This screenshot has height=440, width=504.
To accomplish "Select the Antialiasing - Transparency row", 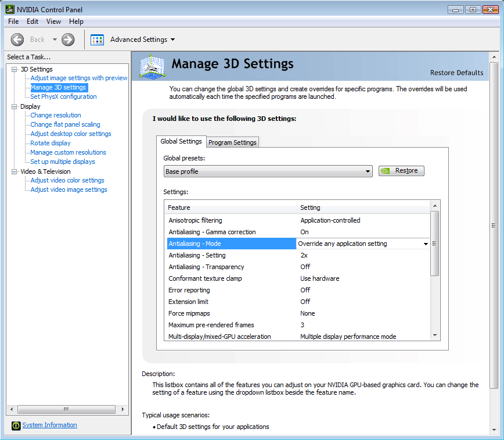I will coord(298,267).
